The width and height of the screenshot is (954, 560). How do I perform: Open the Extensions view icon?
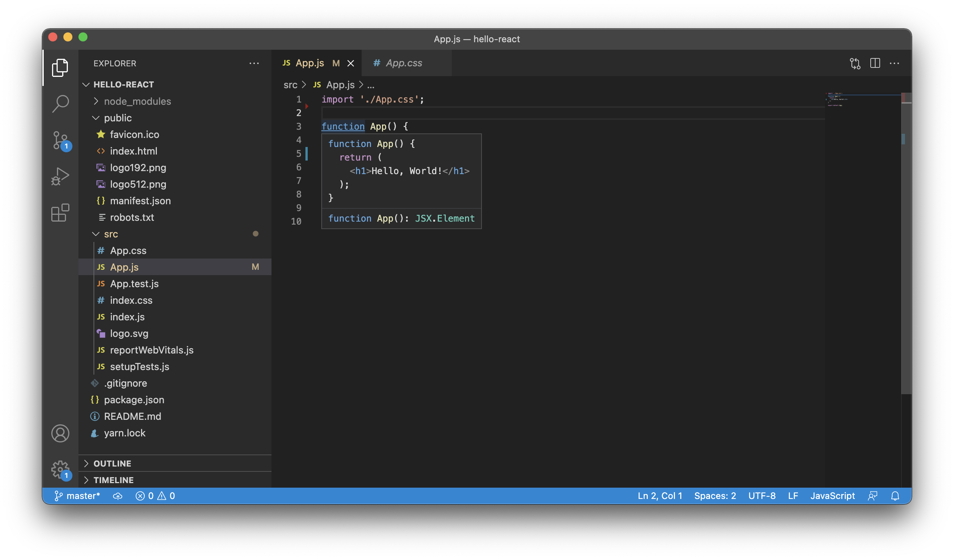[x=60, y=213]
